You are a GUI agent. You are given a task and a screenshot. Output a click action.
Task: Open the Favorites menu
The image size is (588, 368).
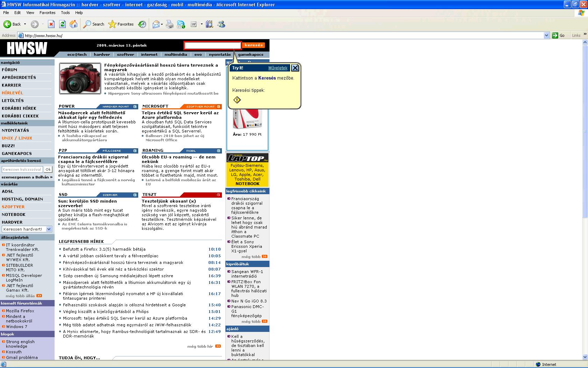pos(47,13)
